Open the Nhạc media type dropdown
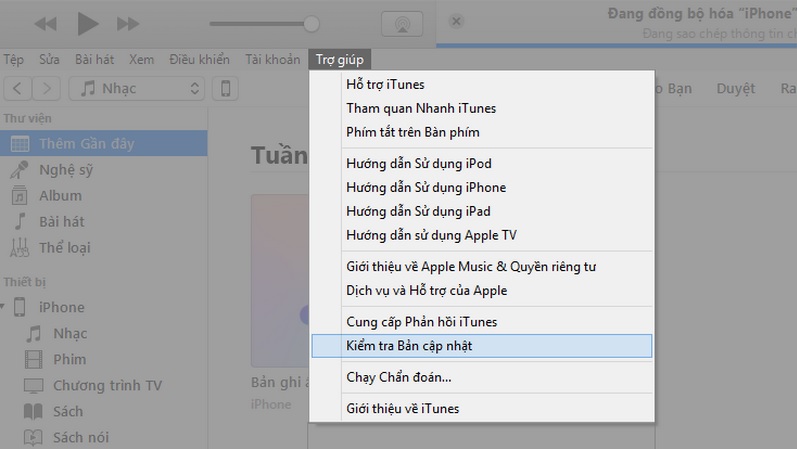The height and width of the screenshot is (449, 797). 137,88
